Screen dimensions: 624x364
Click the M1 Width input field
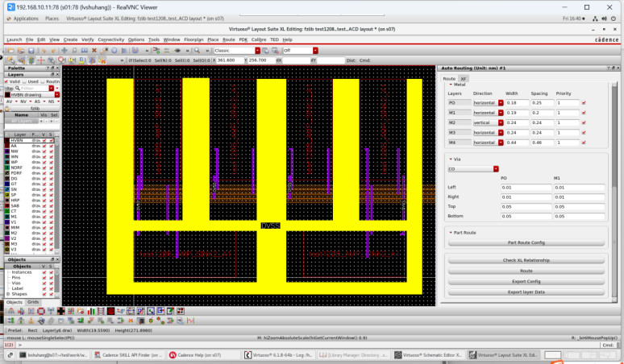(x=517, y=113)
